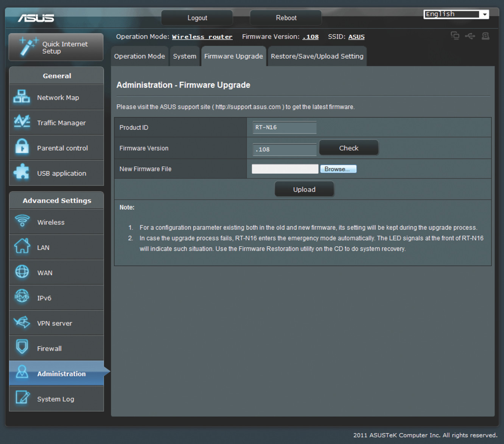Click the LAN house icon
The width and height of the screenshot is (504, 444).
(x=22, y=246)
